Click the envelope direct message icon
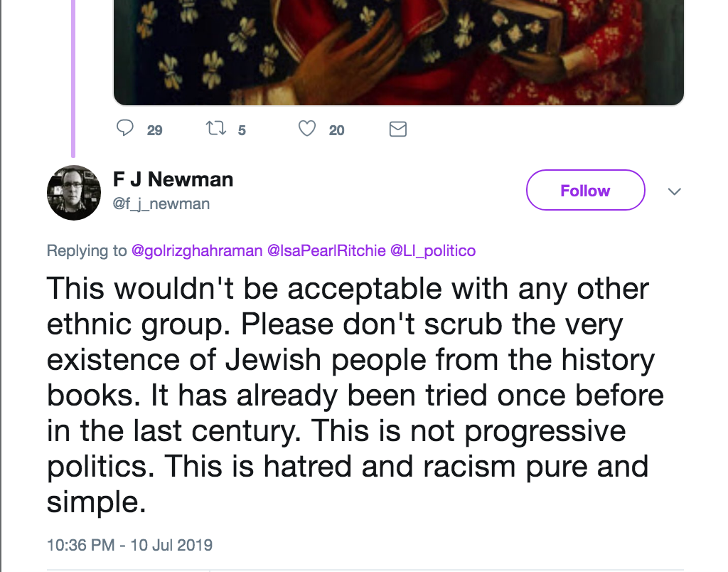This screenshot has height=572, width=728. (398, 129)
